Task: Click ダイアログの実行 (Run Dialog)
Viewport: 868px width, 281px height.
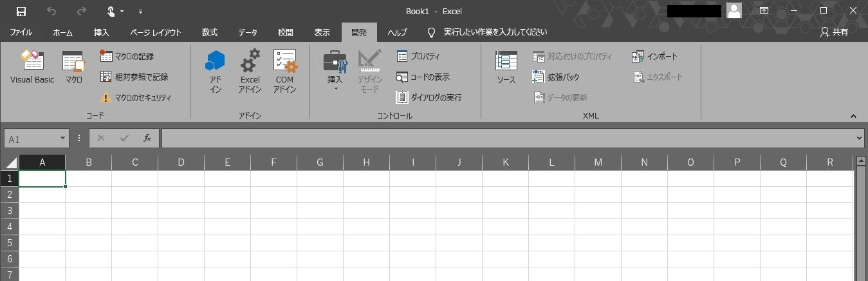Action: [429, 97]
